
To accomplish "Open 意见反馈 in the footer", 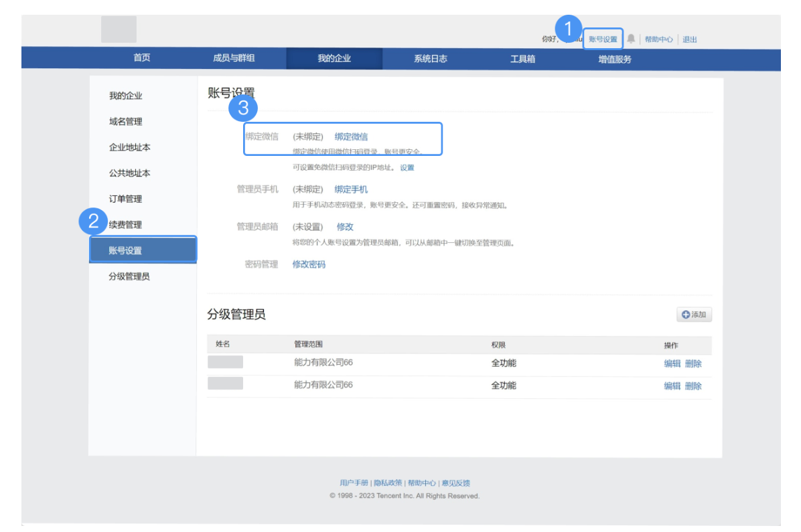I will [456, 482].
